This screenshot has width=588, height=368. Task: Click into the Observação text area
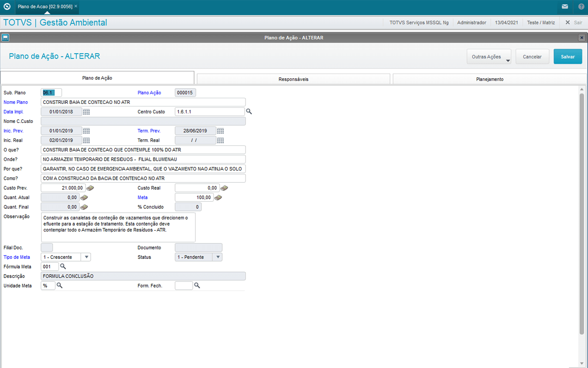click(x=118, y=227)
